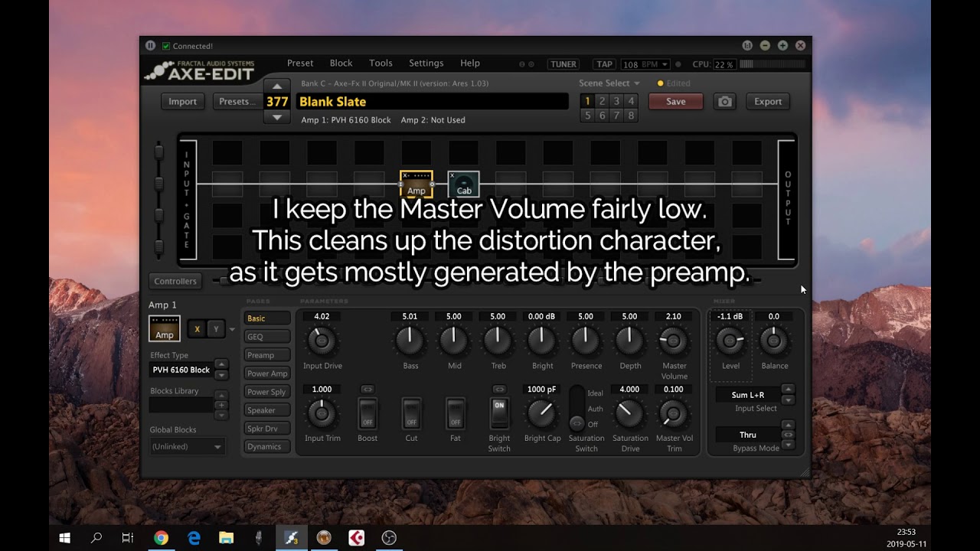
Task: Click the Export button
Action: pos(768,102)
